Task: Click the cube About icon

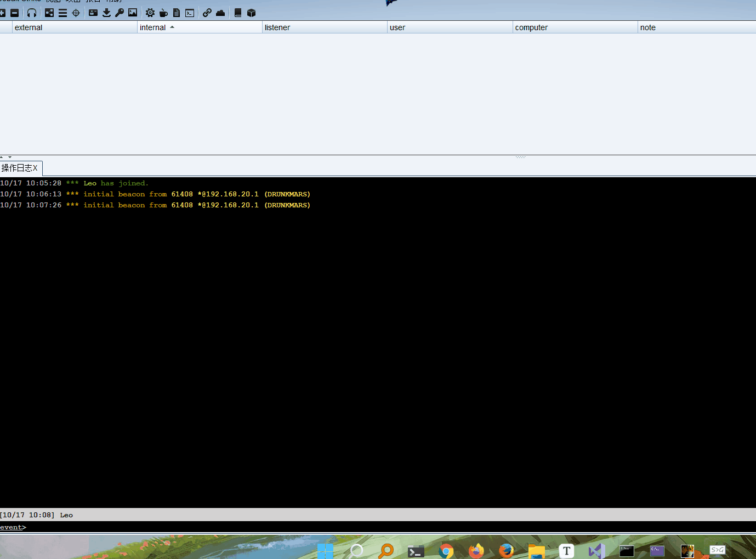Action: (251, 13)
